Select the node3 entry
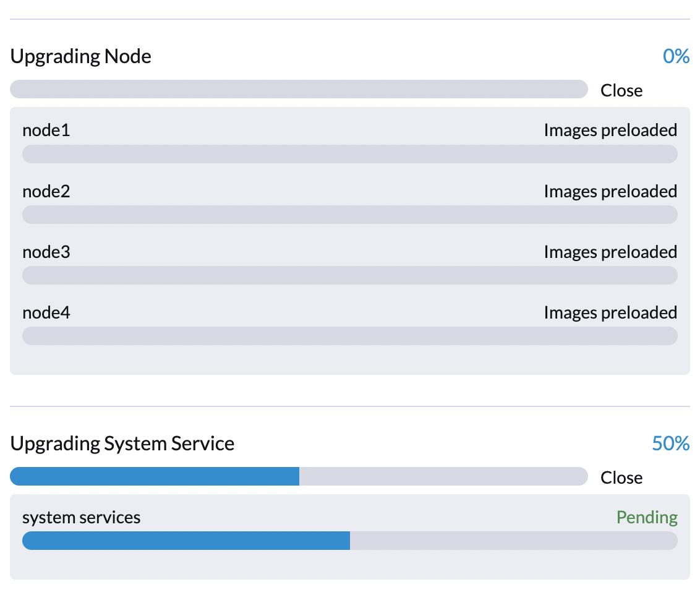The height and width of the screenshot is (600, 700). pyautogui.click(x=46, y=252)
